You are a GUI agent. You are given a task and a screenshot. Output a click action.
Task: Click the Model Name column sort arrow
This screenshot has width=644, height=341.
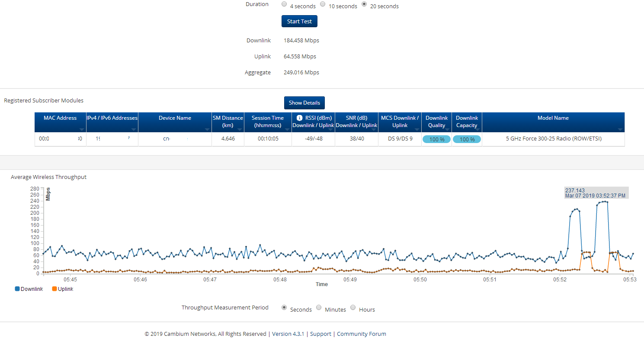(620, 129)
